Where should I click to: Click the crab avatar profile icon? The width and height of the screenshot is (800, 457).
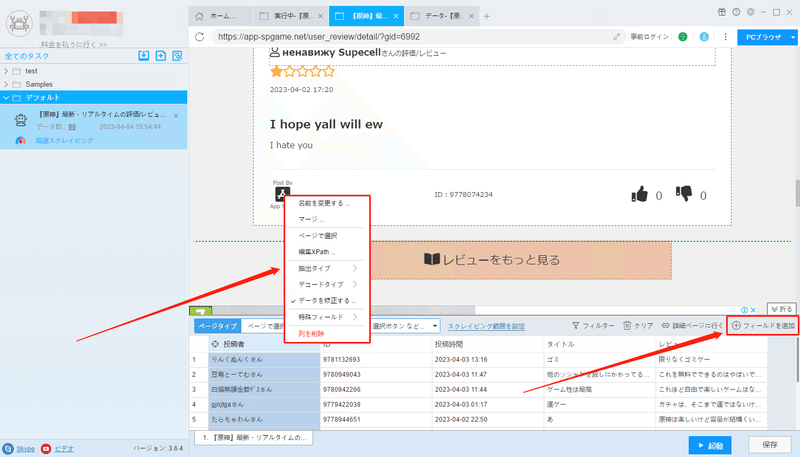pos(19,23)
